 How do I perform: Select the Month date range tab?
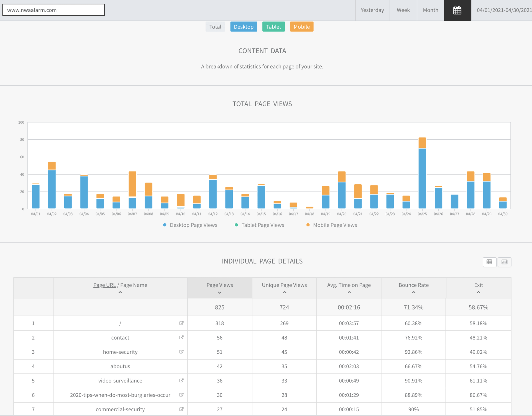click(430, 10)
